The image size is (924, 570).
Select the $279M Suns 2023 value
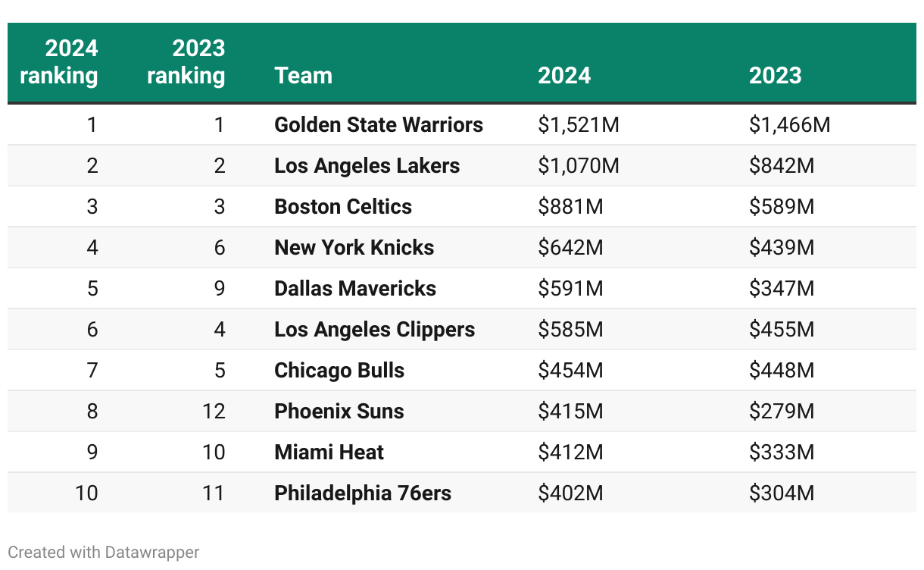click(x=782, y=412)
